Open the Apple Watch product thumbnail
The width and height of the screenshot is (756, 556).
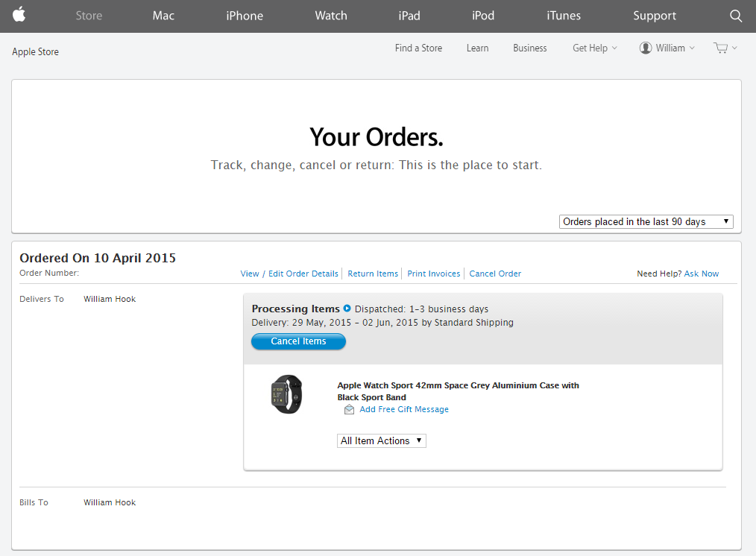(x=287, y=394)
